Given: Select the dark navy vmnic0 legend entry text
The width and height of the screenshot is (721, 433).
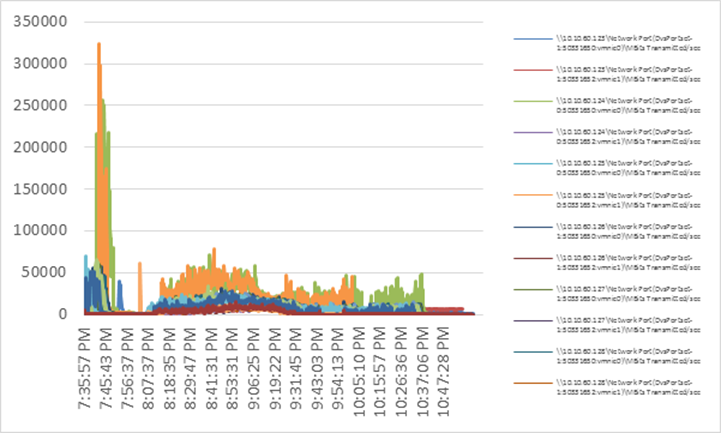Looking at the screenshot, I should coord(628,232).
